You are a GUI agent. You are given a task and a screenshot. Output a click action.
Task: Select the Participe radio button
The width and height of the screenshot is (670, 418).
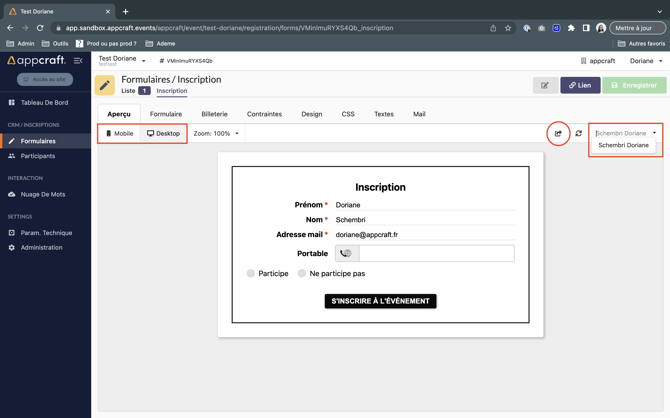251,273
